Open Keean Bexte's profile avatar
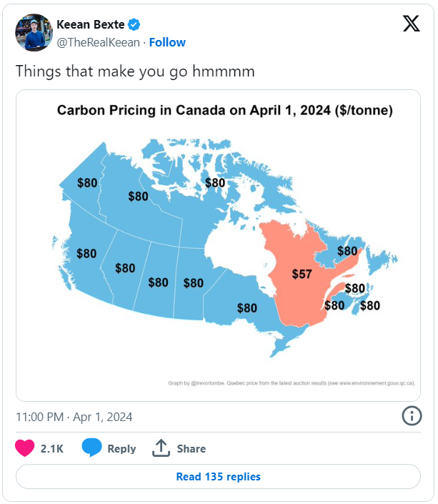Viewport: 438px width, 504px height. click(x=34, y=32)
